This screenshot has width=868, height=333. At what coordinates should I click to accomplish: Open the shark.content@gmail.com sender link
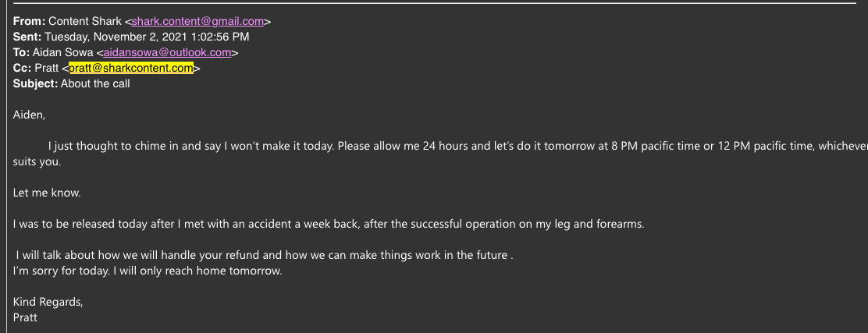point(197,22)
